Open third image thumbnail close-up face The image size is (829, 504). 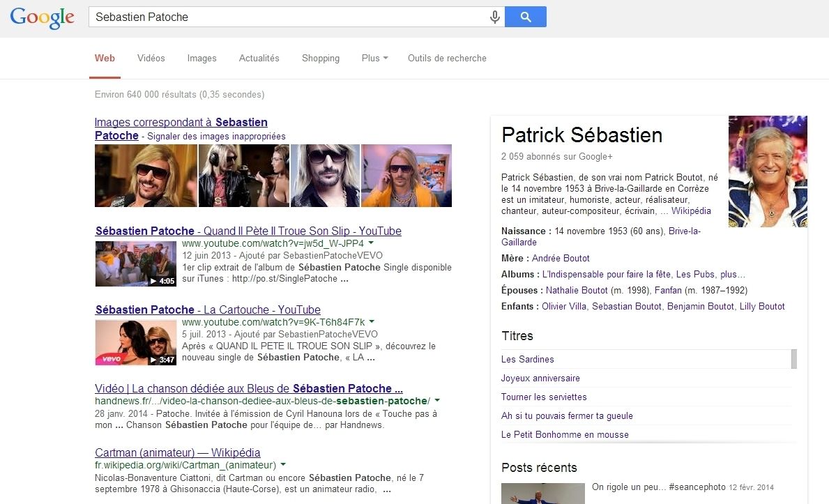point(325,176)
